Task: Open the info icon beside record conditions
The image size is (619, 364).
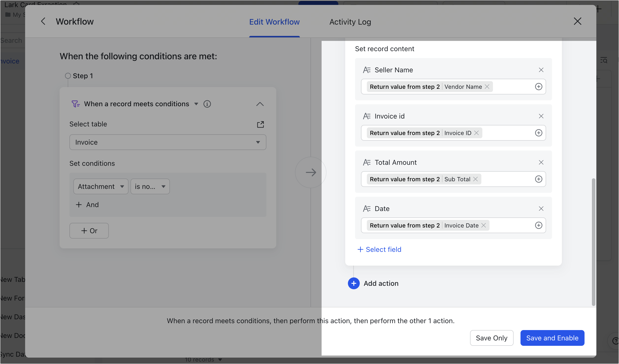Action: pos(207,104)
